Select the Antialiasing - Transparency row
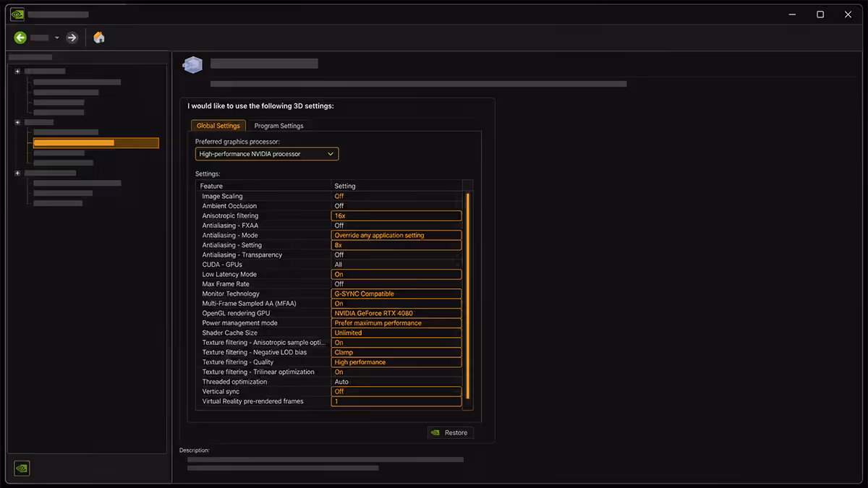The image size is (868, 488). tap(330, 254)
